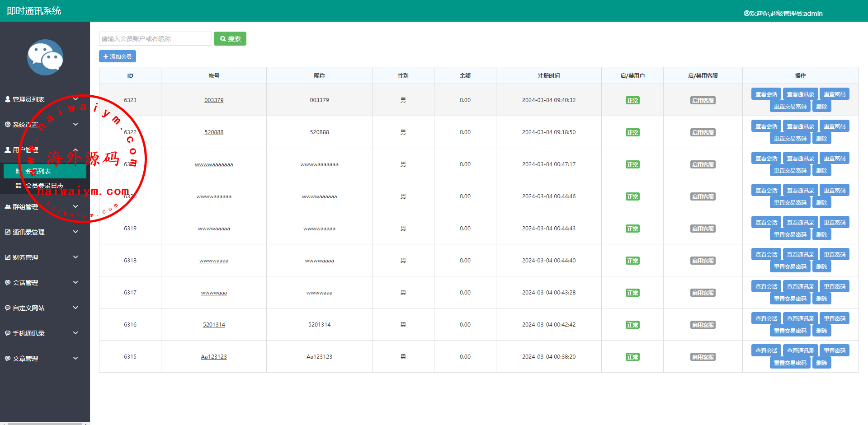The height and width of the screenshot is (425, 868).
Task: Toggle 启用客服 for user 520888
Action: (x=703, y=133)
